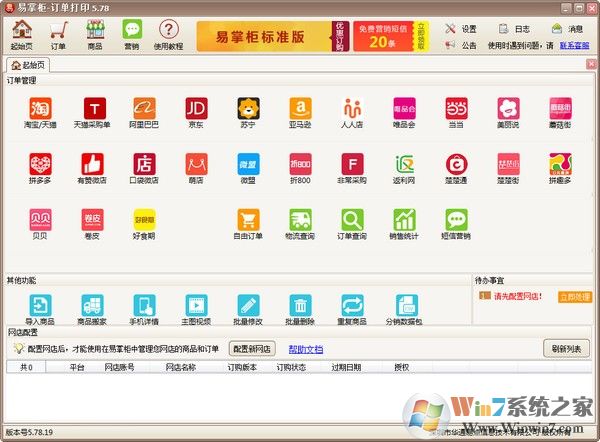Open 公告 announcements
Image resolution: width=600 pixels, height=442 pixels.
(x=461, y=46)
